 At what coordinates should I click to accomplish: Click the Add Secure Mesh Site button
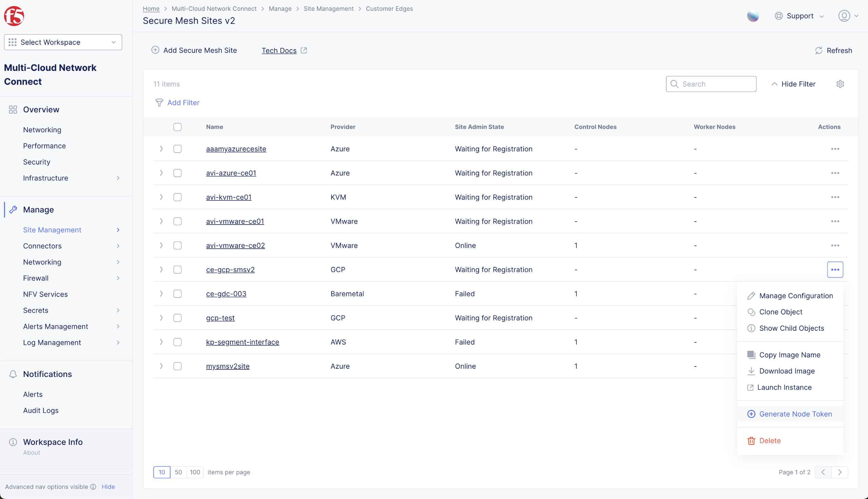click(x=194, y=50)
